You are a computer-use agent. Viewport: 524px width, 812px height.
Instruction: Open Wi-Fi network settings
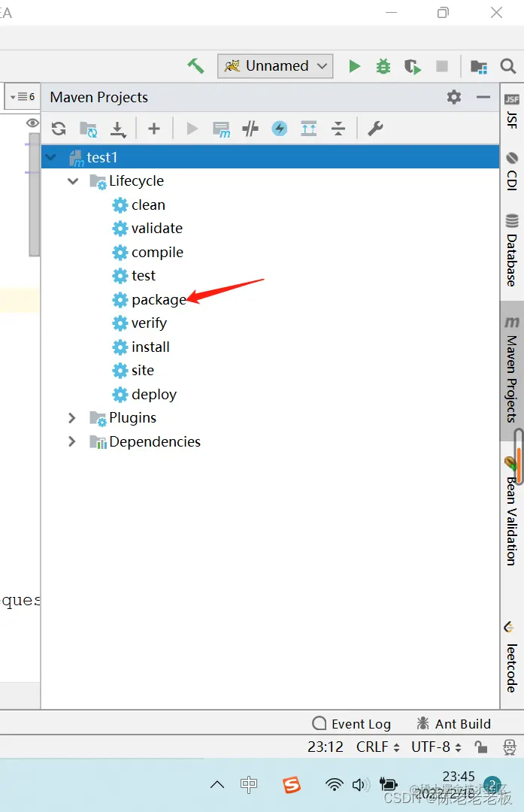pos(335,784)
